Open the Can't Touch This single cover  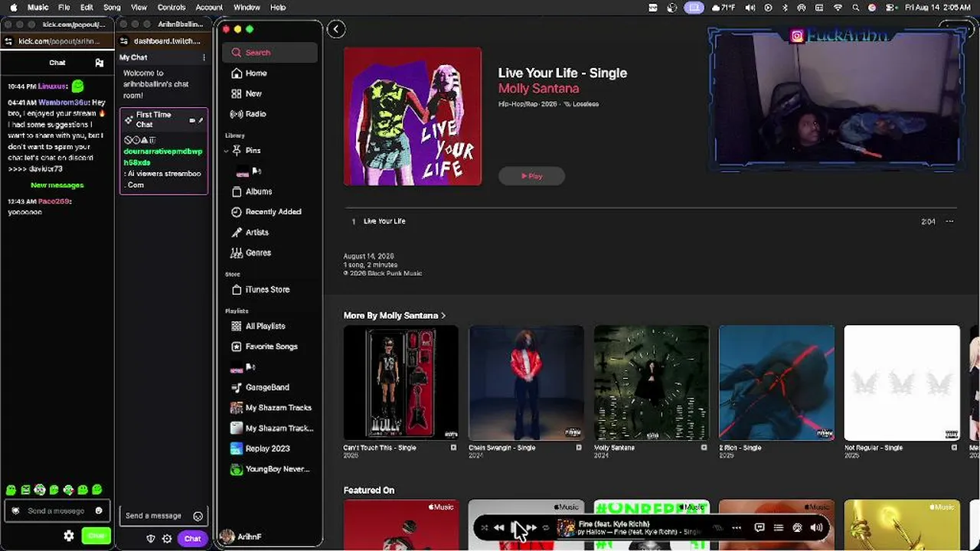[401, 383]
